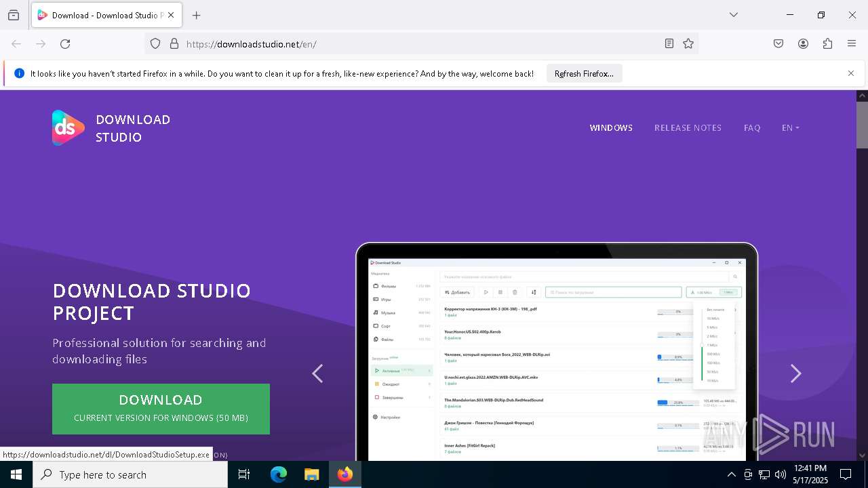Viewport: 868px width, 488px height.
Task: Click the green DOWNLOAD button
Action: [x=161, y=409]
